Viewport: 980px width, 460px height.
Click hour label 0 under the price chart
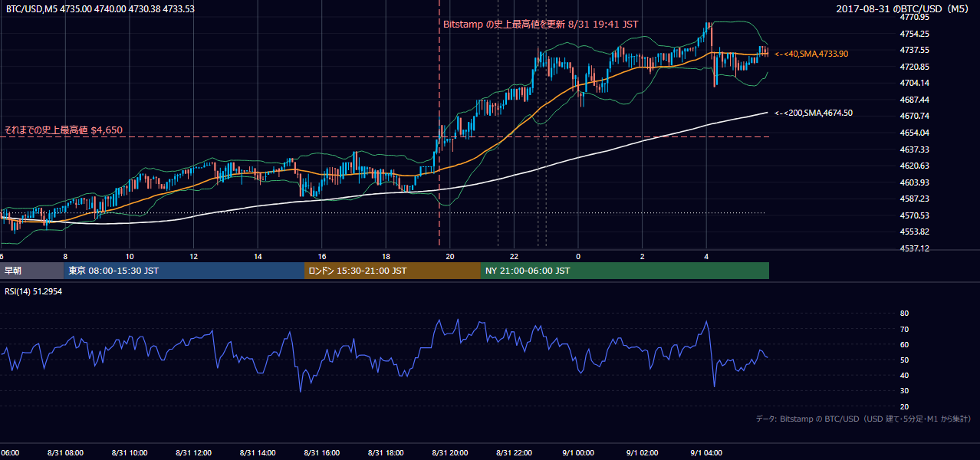(578, 256)
